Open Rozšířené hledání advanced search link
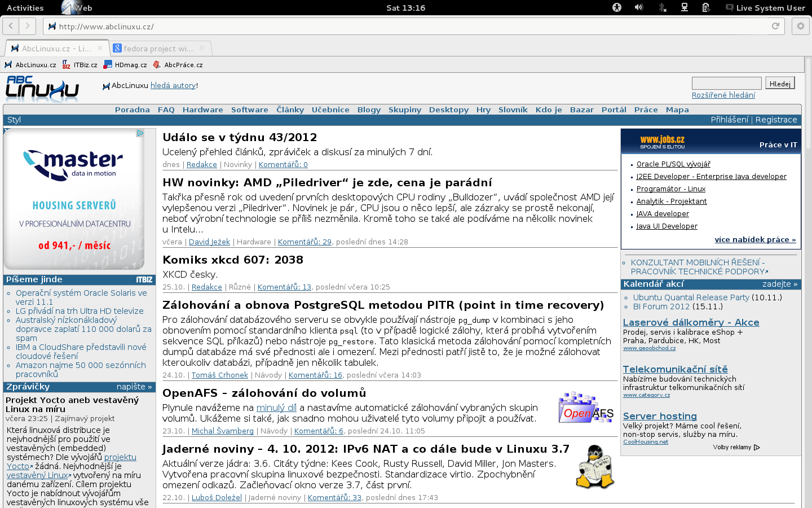The height and width of the screenshot is (508, 812). [723, 95]
